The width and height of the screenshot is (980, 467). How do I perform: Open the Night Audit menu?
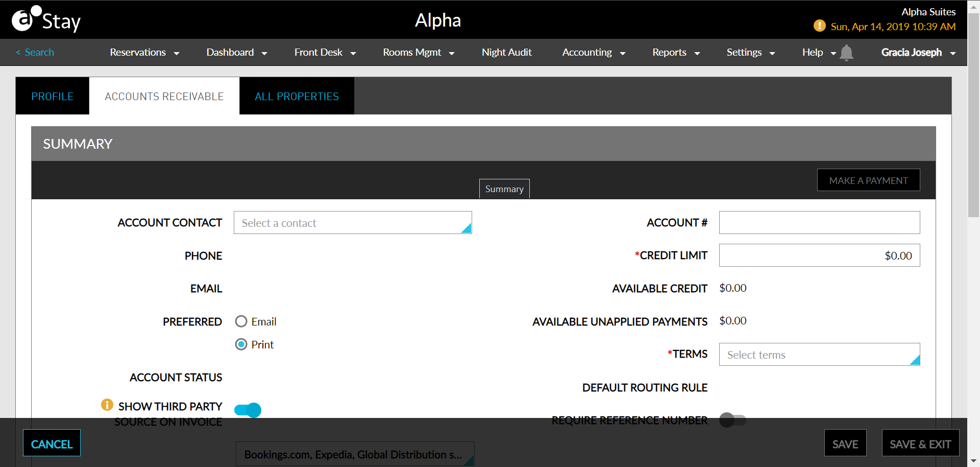[x=506, y=52]
